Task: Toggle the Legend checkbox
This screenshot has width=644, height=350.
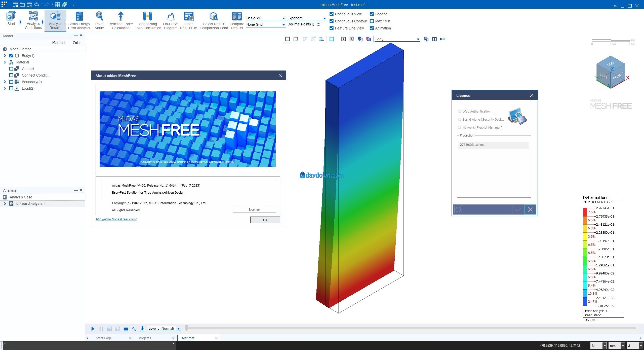Action: click(x=372, y=14)
